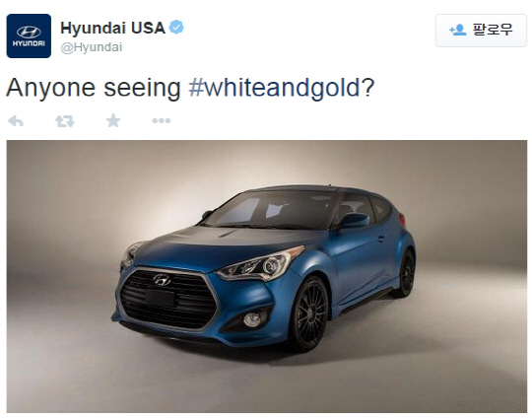Click the add-person icon in follow button
The width and height of the screenshot is (532, 418).
click(458, 30)
